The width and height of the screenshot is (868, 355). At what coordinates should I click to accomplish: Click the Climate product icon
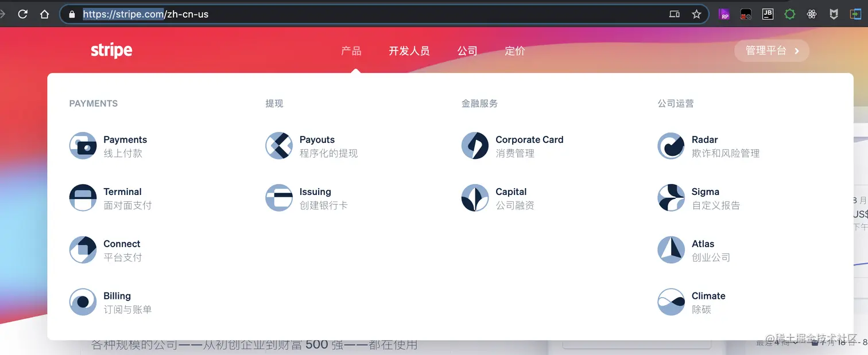pos(671,302)
